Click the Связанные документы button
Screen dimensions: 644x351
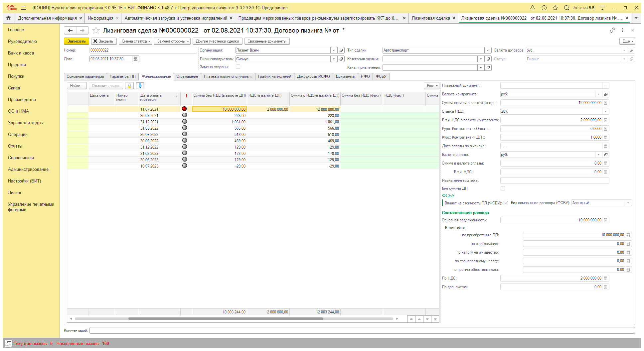[x=266, y=41]
